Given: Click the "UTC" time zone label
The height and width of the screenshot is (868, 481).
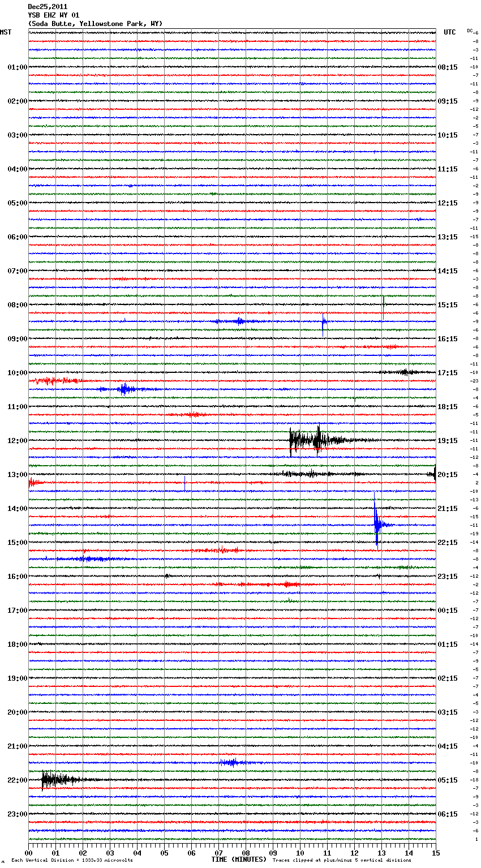Looking at the screenshot, I should tap(450, 32).
